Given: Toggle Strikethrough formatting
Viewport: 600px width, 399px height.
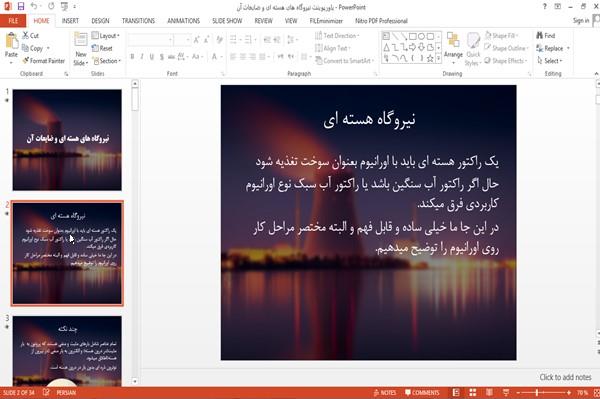Looking at the screenshot, I should 171,57.
